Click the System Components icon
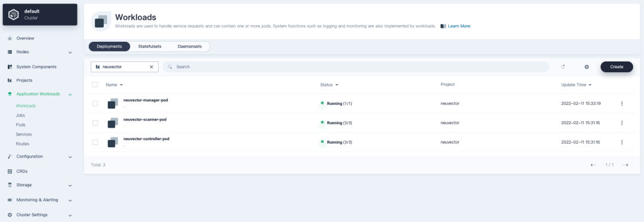The height and width of the screenshot is (222, 644). pyautogui.click(x=10, y=67)
